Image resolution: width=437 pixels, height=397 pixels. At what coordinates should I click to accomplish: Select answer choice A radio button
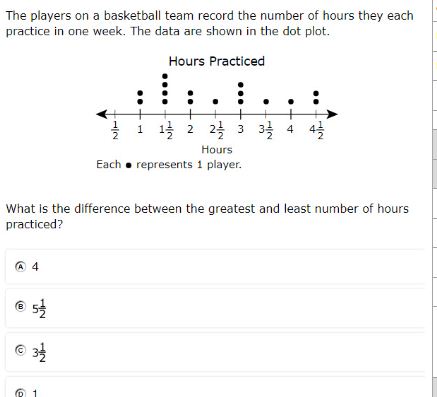point(20,267)
